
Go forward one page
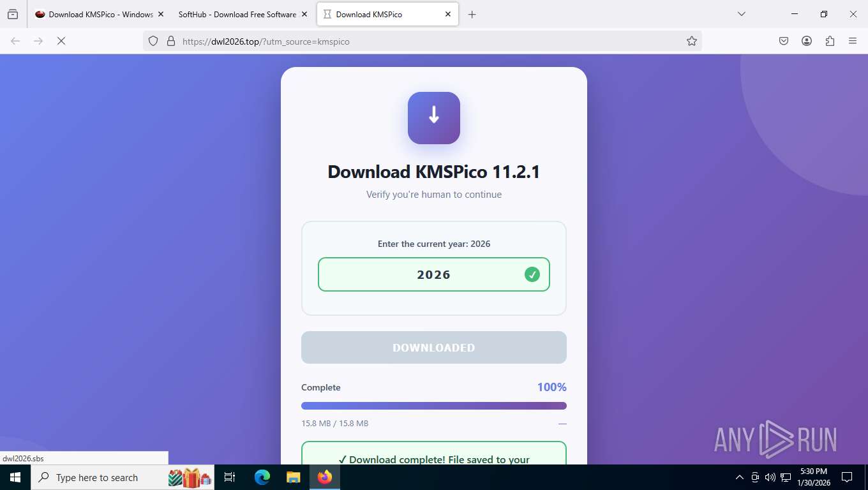pyautogui.click(x=38, y=41)
